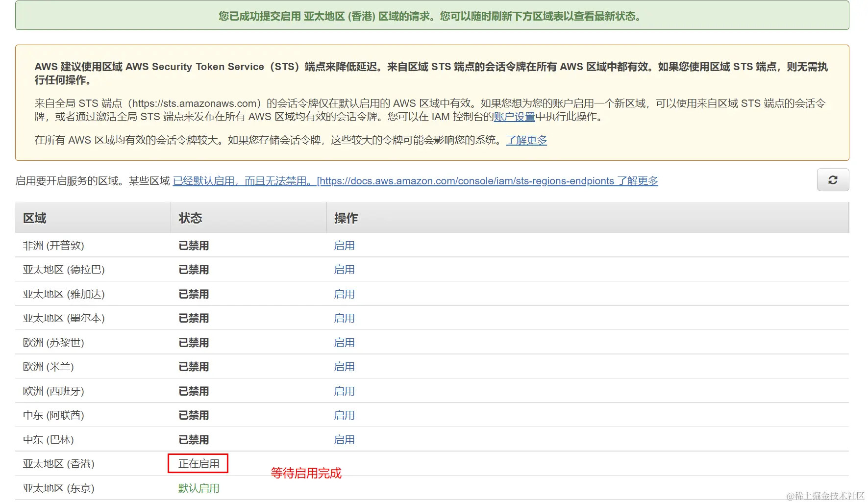Select the 中东 (阿联酋) region name
This screenshot has width=868, height=504.
point(53,415)
